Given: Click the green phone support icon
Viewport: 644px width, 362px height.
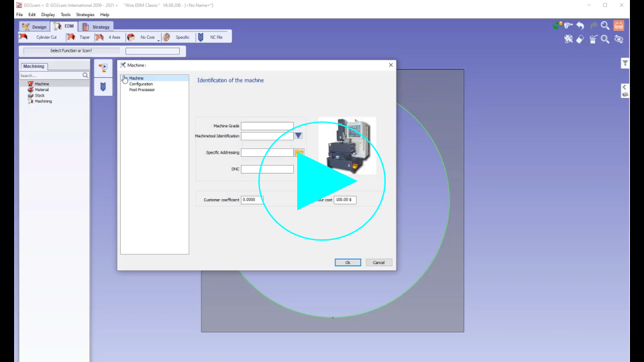Looking at the screenshot, I should coord(557,25).
